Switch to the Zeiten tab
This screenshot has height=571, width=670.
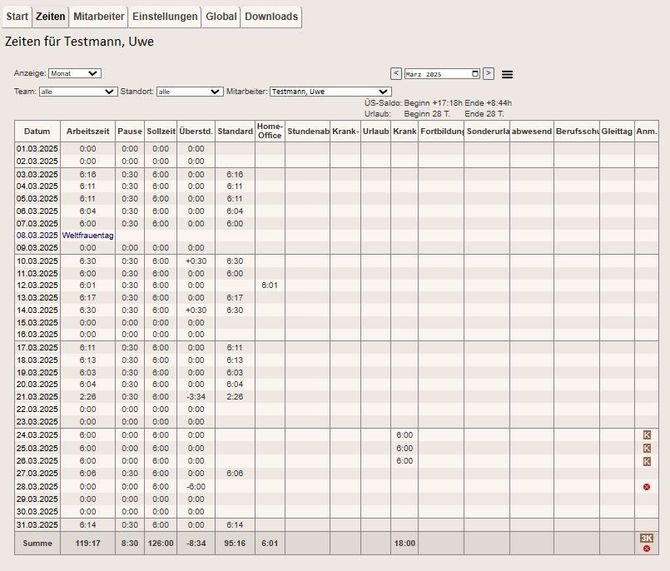coord(50,17)
